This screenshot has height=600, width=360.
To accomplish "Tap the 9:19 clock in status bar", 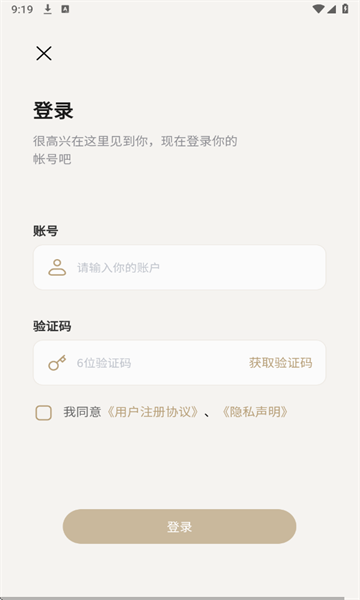I will (x=22, y=9).
